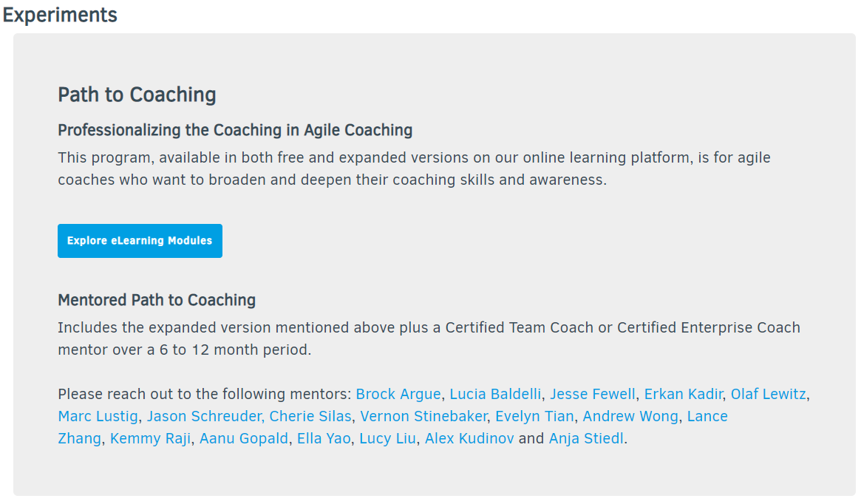The height and width of the screenshot is (504, 861).
Task: Open the Ella Yao link
Action: [x=324, y=438]
